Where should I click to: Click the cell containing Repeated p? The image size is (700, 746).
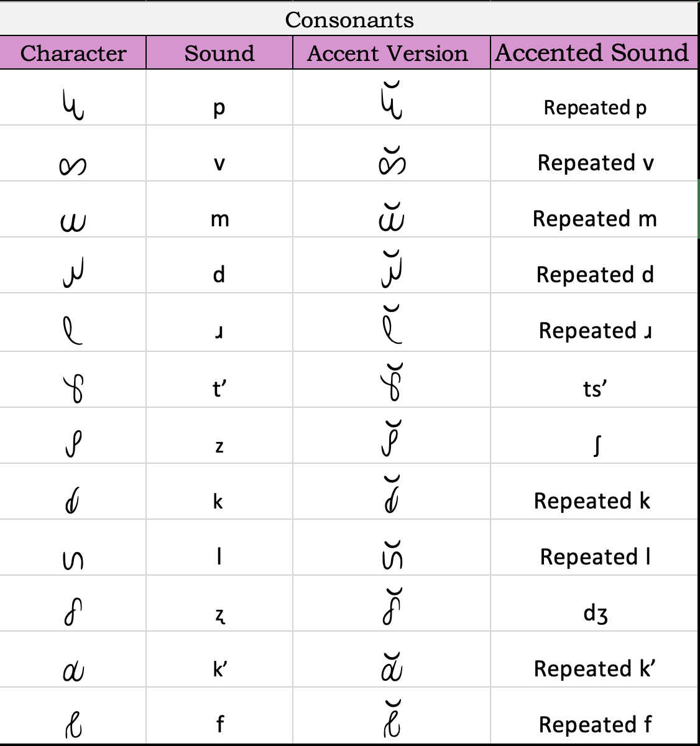(594, 108)
